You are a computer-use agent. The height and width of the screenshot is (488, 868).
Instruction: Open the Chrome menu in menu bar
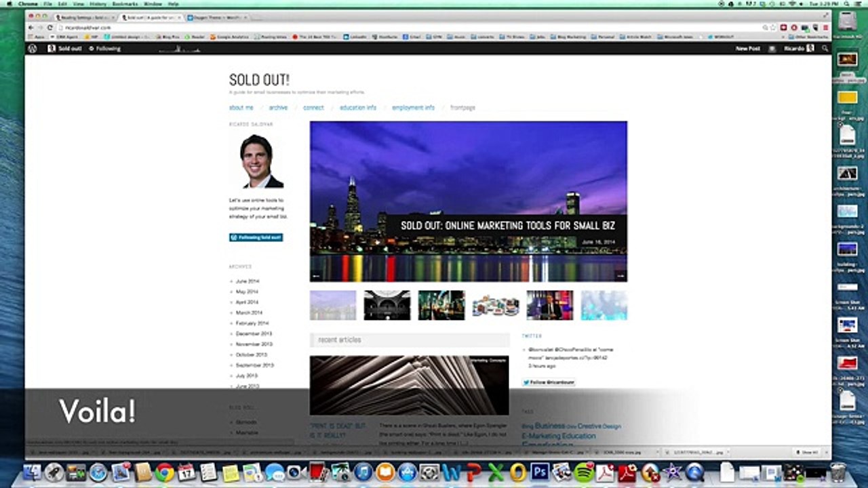tap(28, 4)
